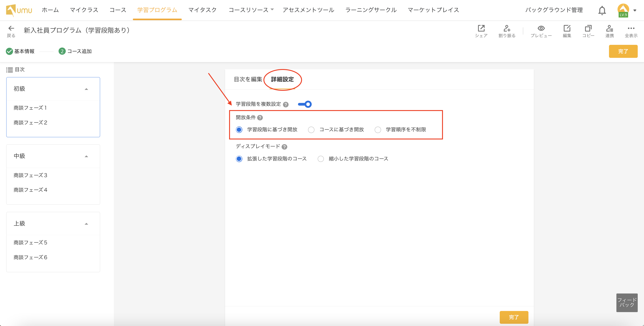Collapse the 初級 section

pos(86,89)
